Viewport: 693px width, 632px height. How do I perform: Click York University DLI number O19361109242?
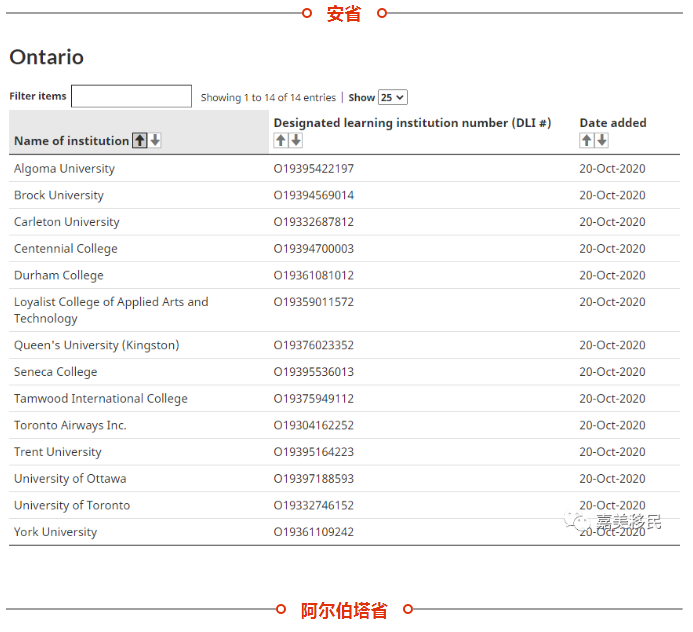click(x=314, y=533)
